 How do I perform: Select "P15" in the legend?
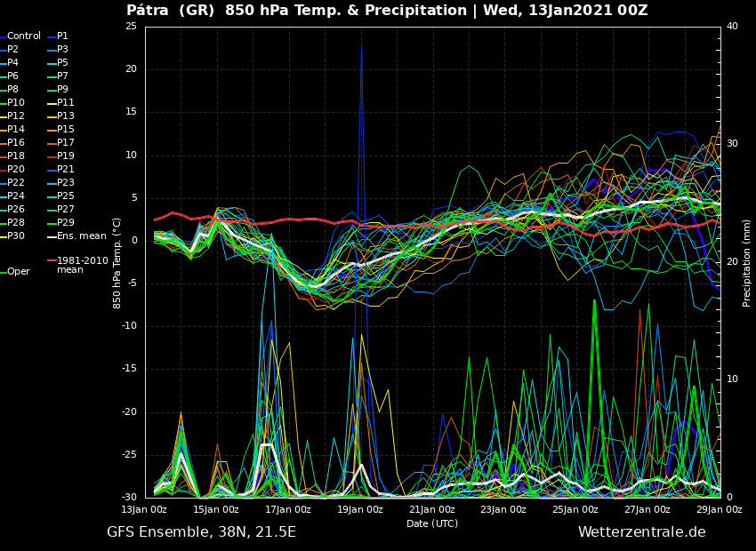point(61,129)
